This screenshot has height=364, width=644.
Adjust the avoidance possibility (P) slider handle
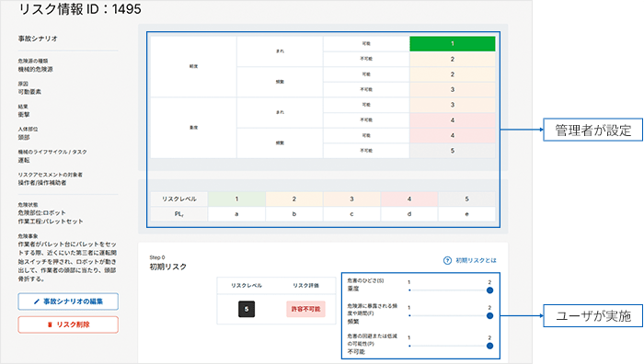click(489, 346)
